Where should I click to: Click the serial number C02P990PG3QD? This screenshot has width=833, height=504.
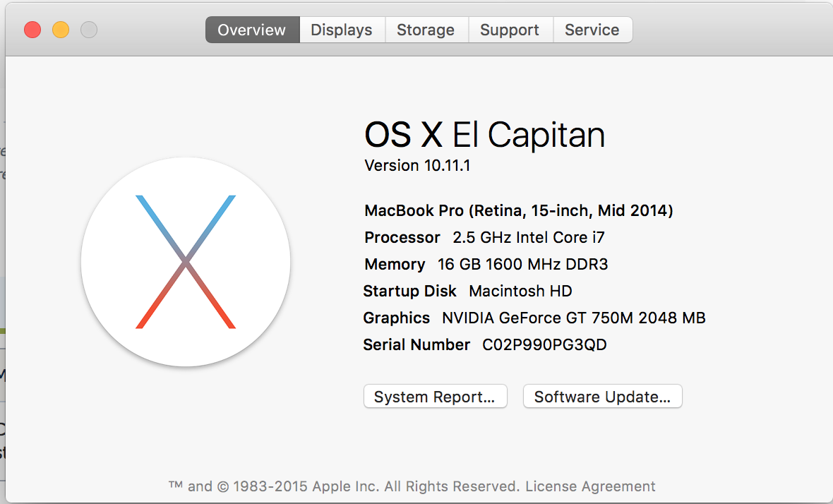[544, 344]
